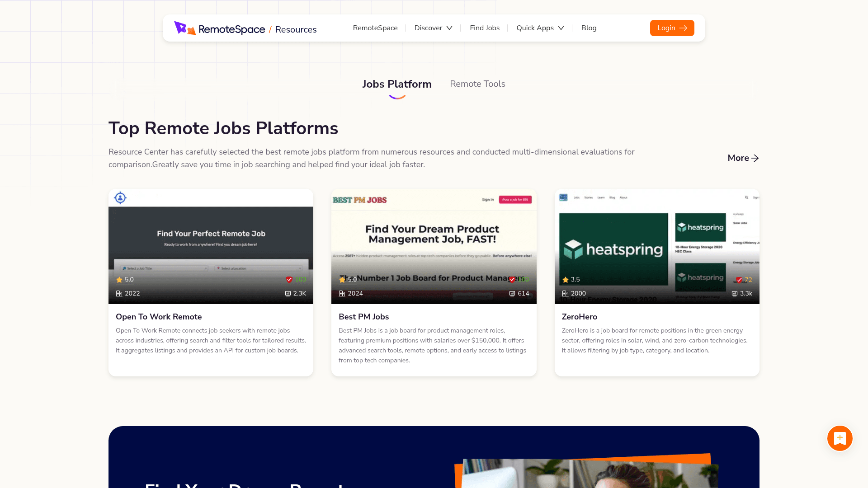Open the Blog menu item
The image size is (868, 488).
[x=589, y=28]
